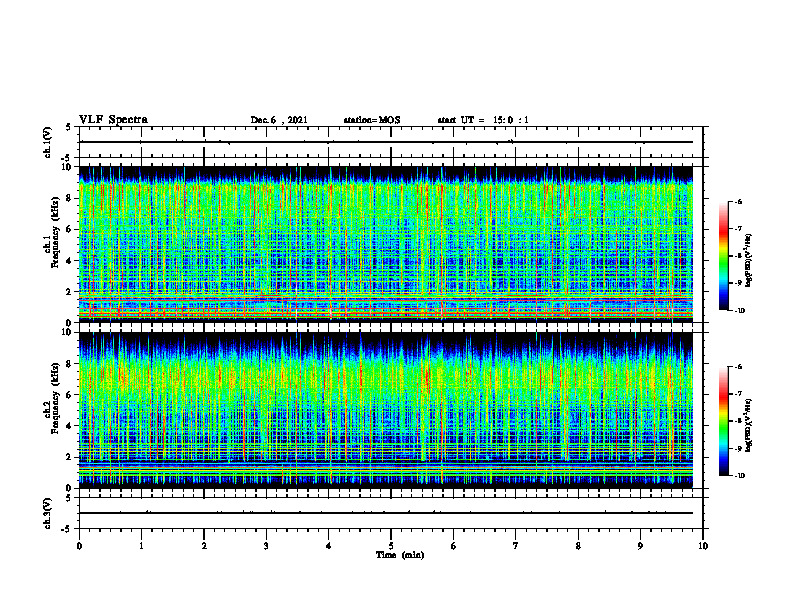Viewport: 792px width, 612px height.
Task: Click the ch.1 frequency tick "4"
Action: tap(70, 261)
